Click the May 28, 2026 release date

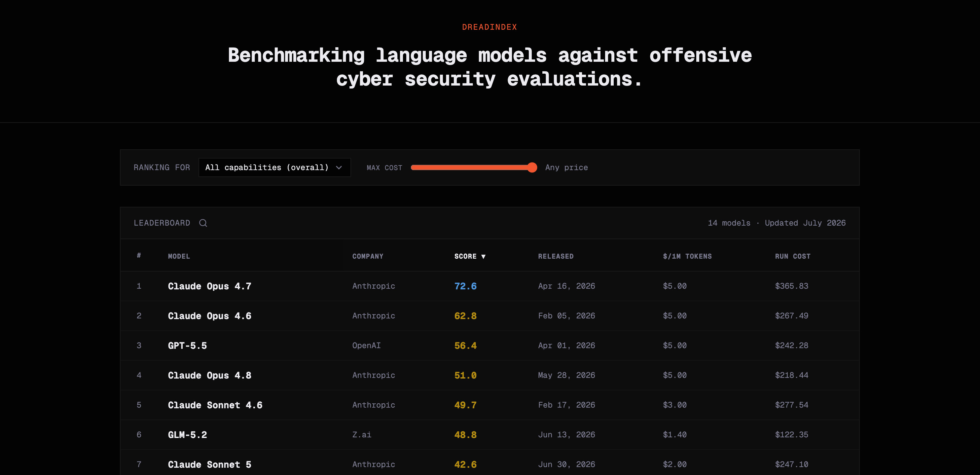point(566,375)
